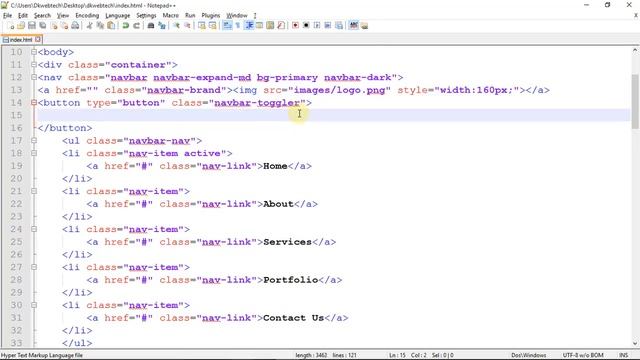Collapse the container div fold on line 11
This screenshot has width=640, height=360.
(34, 64)
